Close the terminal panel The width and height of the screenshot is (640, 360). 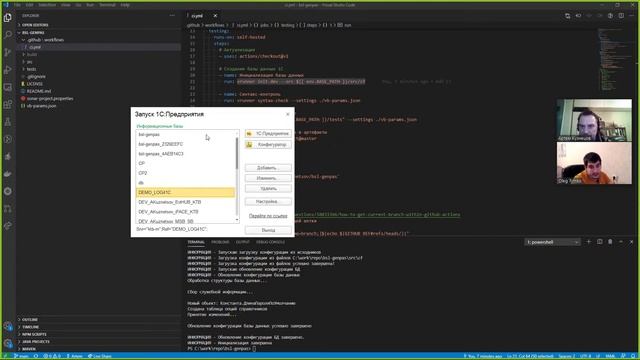coord(631,242)
